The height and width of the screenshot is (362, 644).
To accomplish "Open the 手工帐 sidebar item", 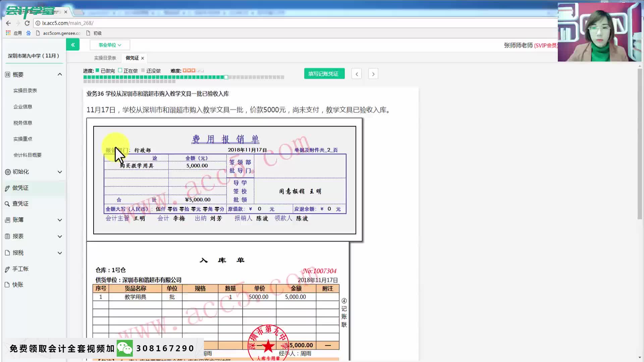I will [20, 269].
